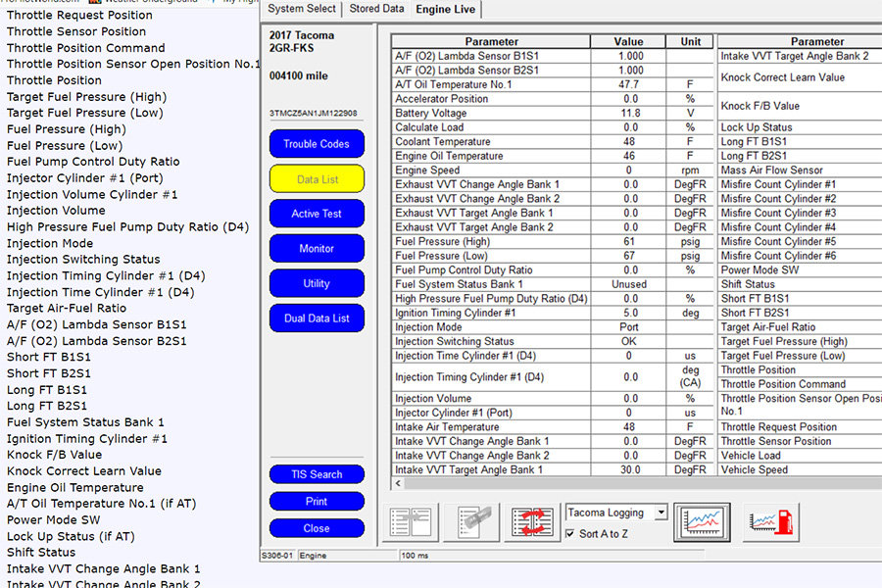Click the Fuel Pressure (Low) value 67
Viewport: 882px width, 588px height.
click(x=628, y=256)
